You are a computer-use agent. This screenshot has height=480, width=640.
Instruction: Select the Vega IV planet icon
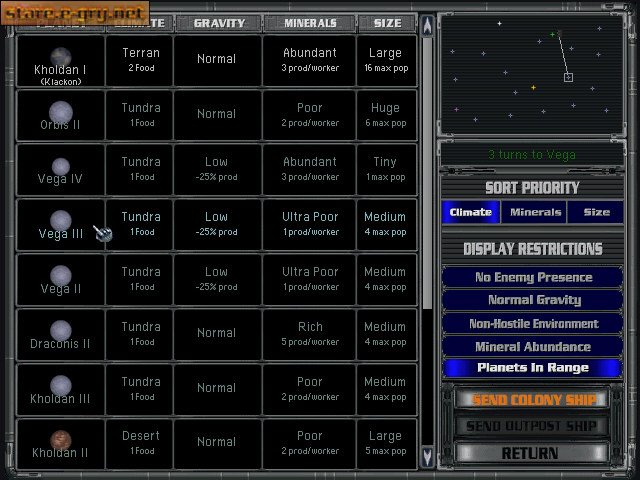tap(61, 167)
